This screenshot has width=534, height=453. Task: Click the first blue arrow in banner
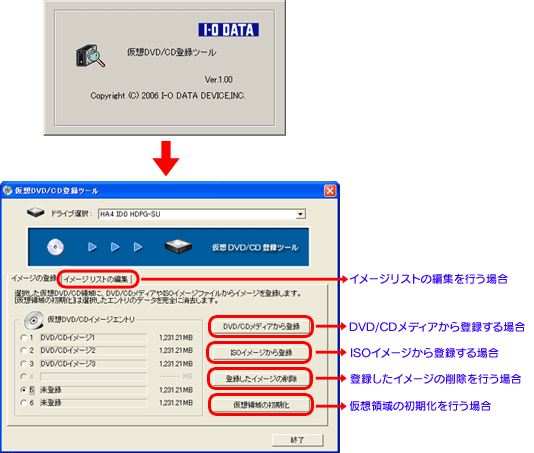coord(92,247)
